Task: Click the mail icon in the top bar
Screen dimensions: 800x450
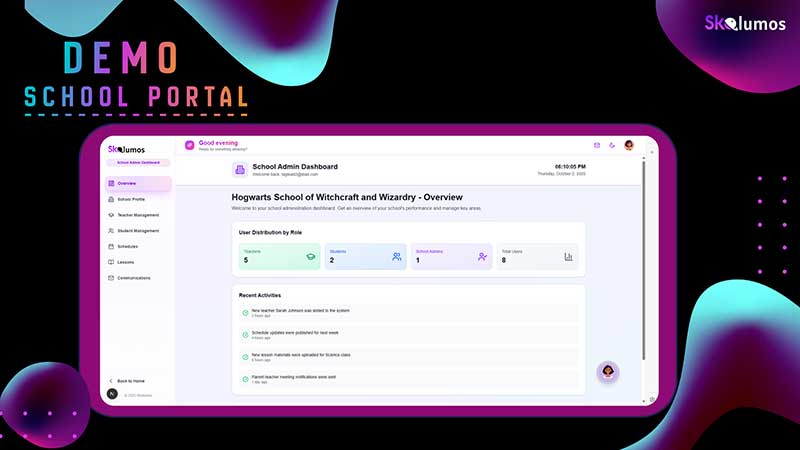Action: point(597,145)
